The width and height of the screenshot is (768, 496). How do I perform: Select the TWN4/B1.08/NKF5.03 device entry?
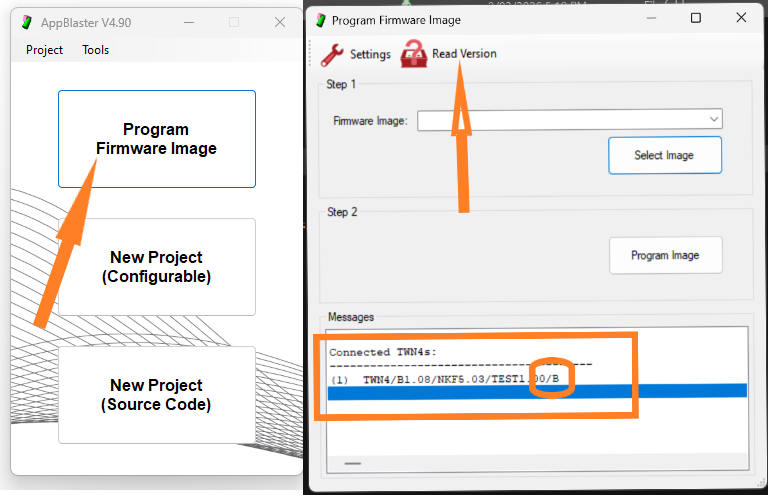[445, 379]
